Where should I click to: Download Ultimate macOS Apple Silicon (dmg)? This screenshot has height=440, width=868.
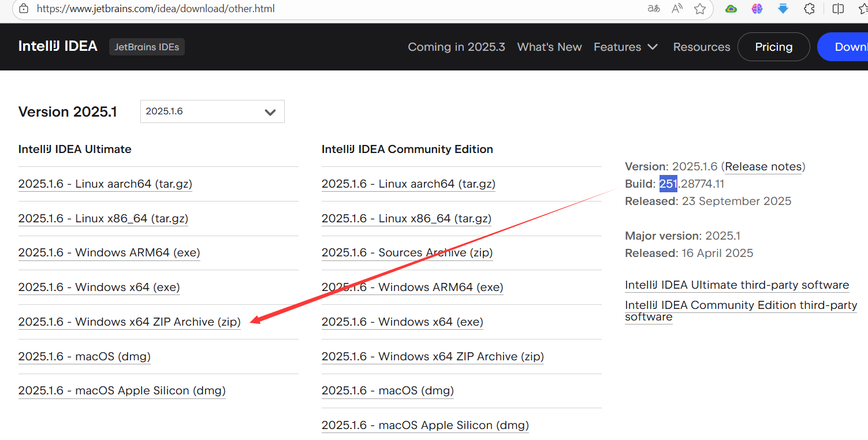[x=122, y=390]
